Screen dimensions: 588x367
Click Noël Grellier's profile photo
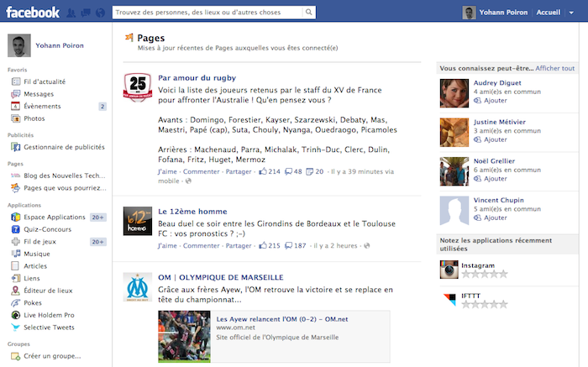pos(454,171)
